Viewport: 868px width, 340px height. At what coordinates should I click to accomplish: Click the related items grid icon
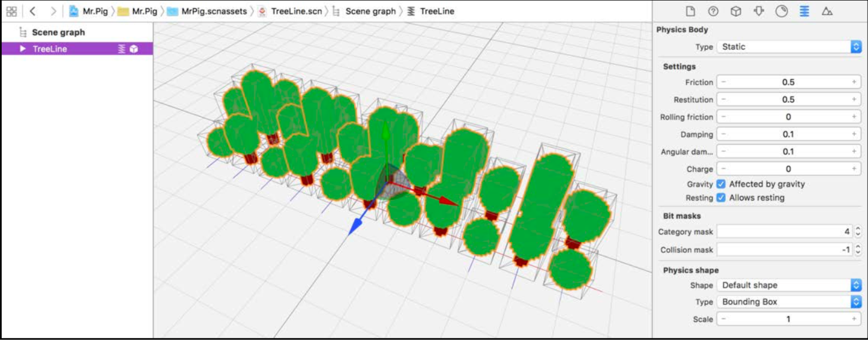11,11
